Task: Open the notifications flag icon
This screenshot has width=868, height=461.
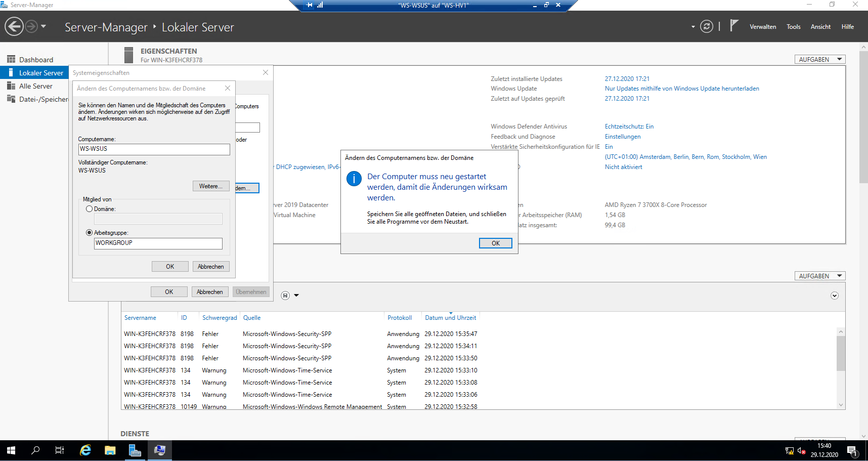Action: pyautogui.click(x=734, y=25)
